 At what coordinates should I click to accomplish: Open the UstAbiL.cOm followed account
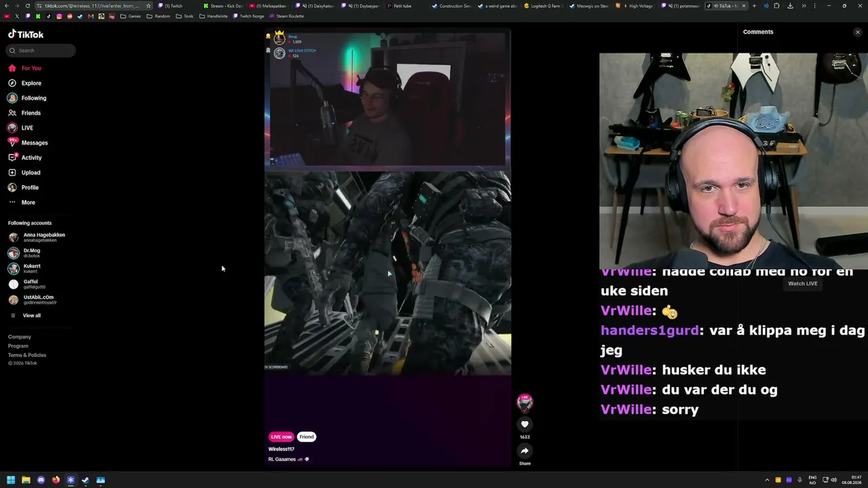pyautogui.click(x=32, y=300)
